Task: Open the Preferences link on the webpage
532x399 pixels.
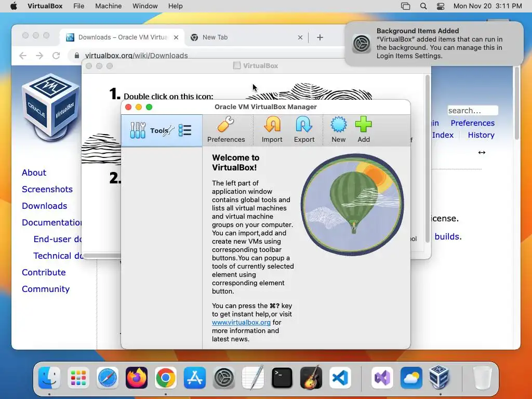Action: pyautogui.click(x=472, y=123)
